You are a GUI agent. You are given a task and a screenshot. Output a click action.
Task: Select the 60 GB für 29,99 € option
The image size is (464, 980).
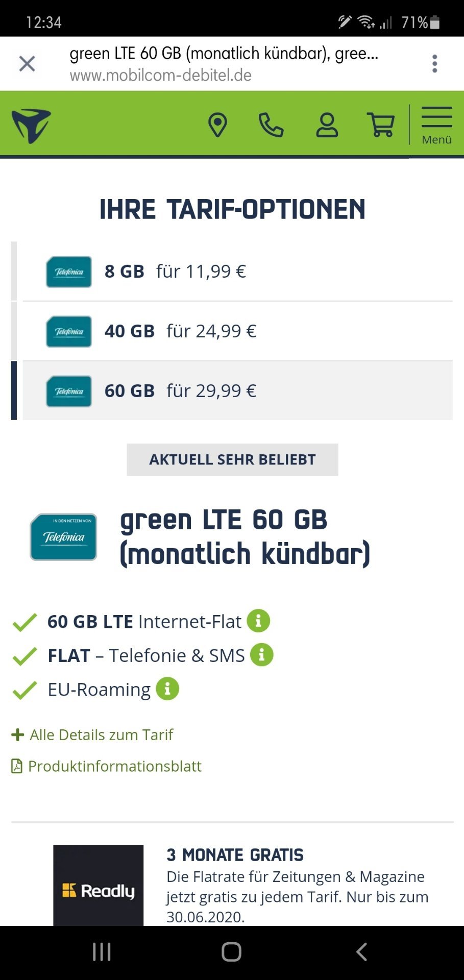coord(238,391)
